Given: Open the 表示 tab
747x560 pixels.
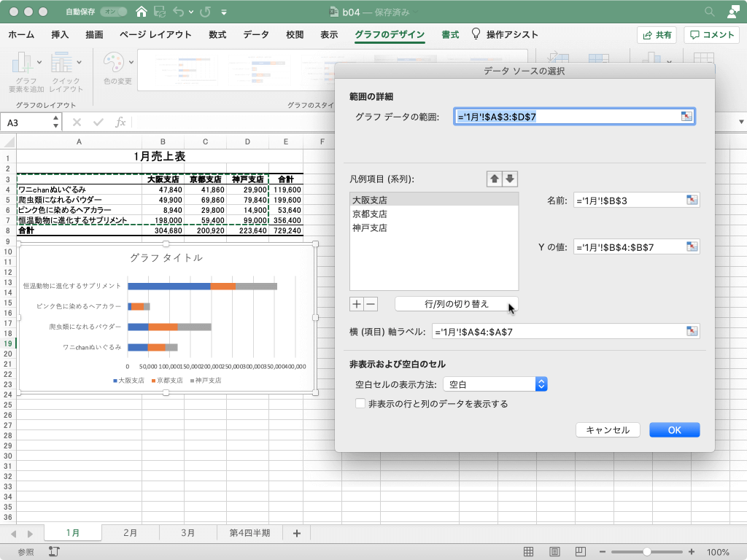Looking at the screenshot, I should click(329, 35).
